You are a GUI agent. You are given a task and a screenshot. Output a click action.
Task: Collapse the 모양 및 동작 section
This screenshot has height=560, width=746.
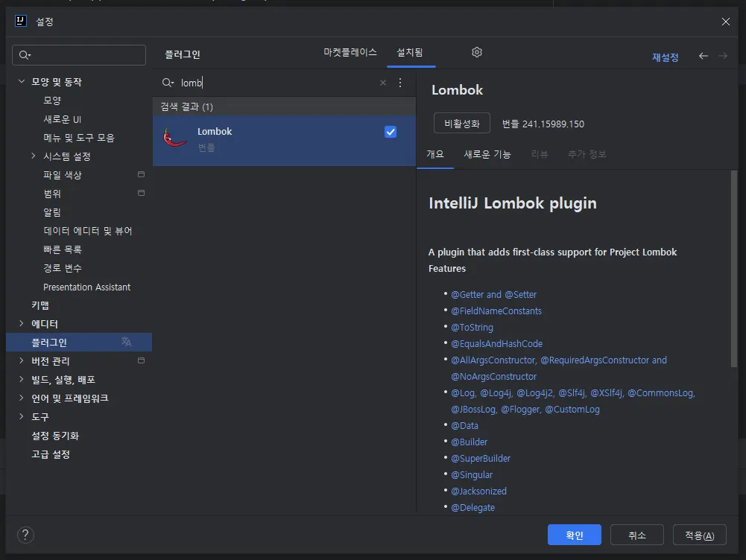tap(22, 81)
